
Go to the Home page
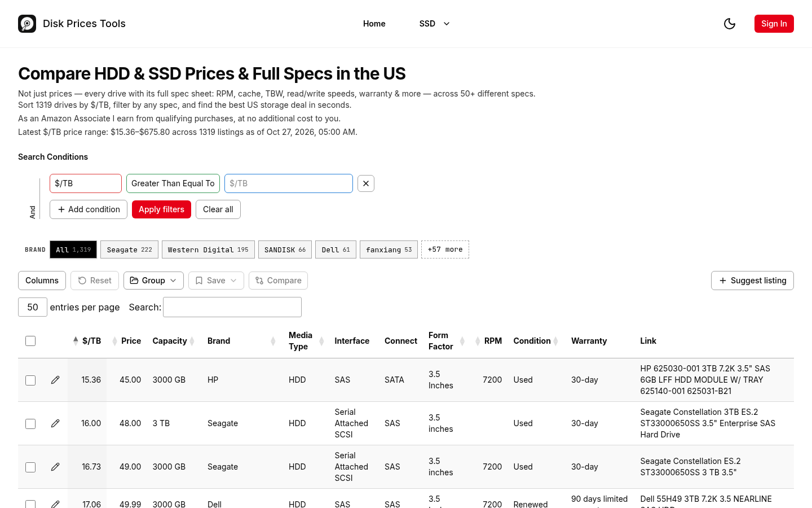click(374, 24)
